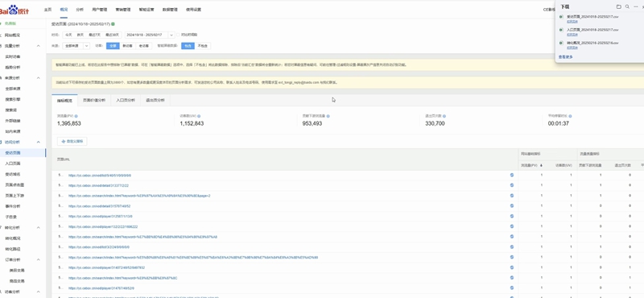Open 转化路径 in the sidebar

13,249
